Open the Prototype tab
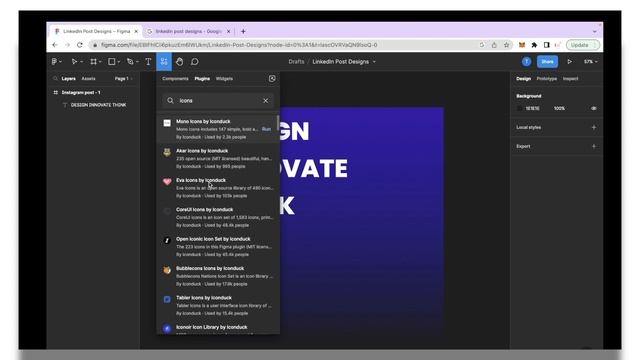Viewport: 640px width, 360px height. click(547, 78)
